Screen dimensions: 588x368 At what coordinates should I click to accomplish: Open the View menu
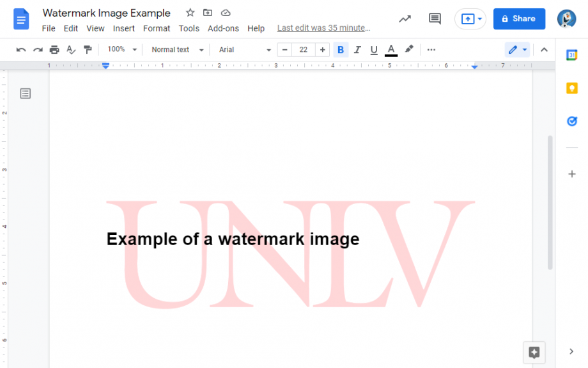click(95, 29)
